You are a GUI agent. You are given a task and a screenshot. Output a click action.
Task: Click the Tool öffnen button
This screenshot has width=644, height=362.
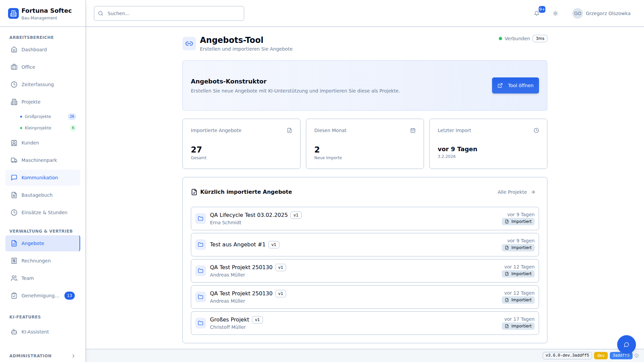click(515, 85)
